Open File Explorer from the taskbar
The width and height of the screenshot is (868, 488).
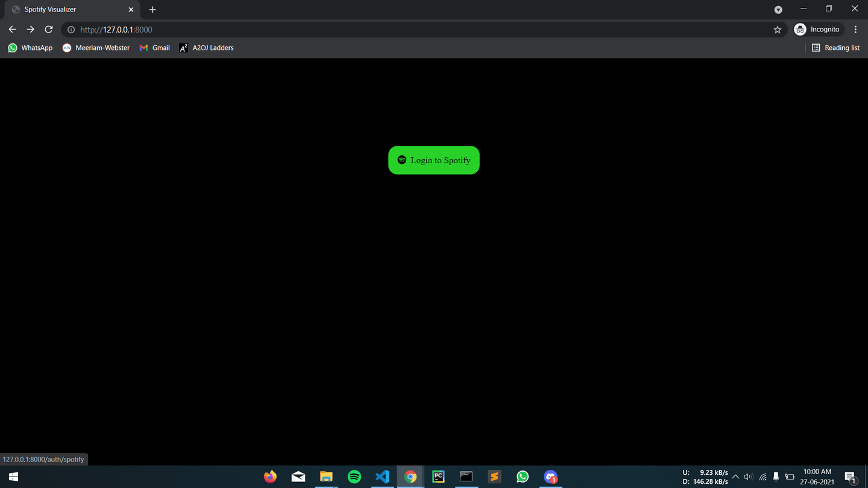click(x=326, y=477)
